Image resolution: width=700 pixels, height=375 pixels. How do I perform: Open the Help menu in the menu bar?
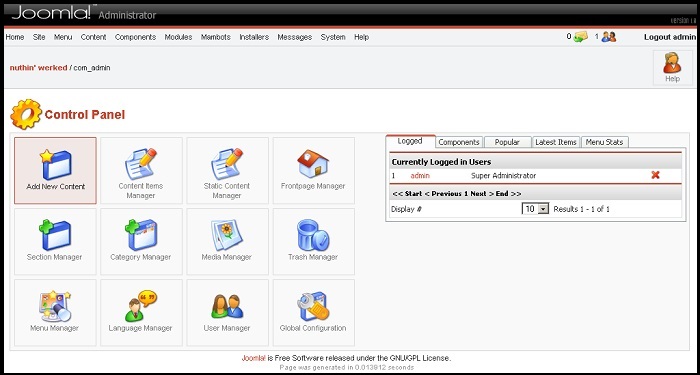click(362, 38)
